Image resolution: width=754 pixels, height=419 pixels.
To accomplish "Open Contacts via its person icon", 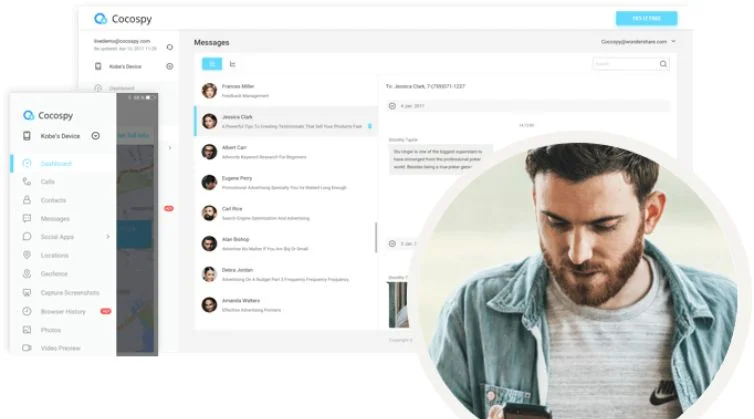I will [x=27, y=200].
